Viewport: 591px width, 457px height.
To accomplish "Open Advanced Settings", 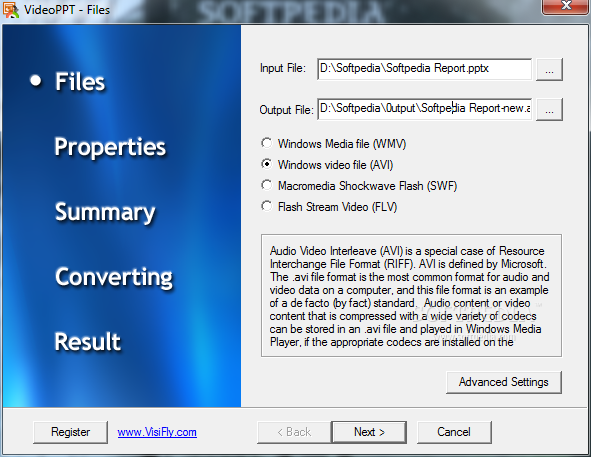I will pyautogui.click(x=504, y=382).
